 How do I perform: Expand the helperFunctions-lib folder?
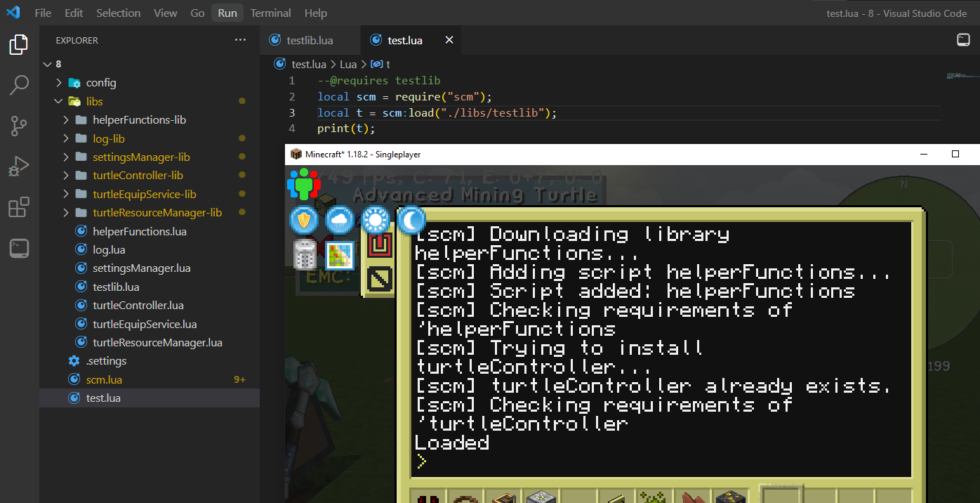66,119
